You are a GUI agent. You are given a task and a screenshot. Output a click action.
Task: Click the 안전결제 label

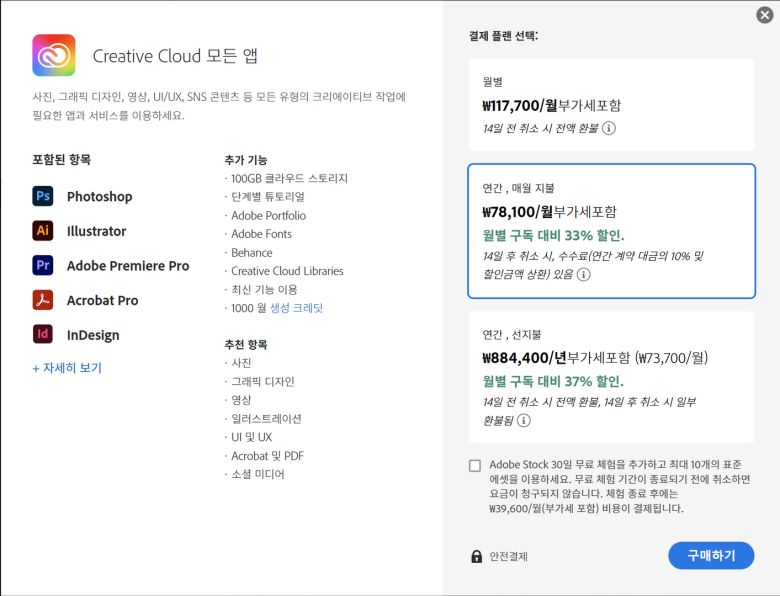(508, 557)
